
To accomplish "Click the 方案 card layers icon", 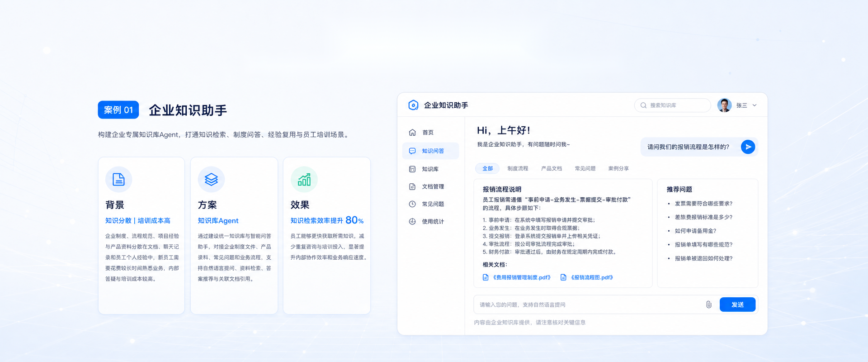I will click(x=211, y=180).
